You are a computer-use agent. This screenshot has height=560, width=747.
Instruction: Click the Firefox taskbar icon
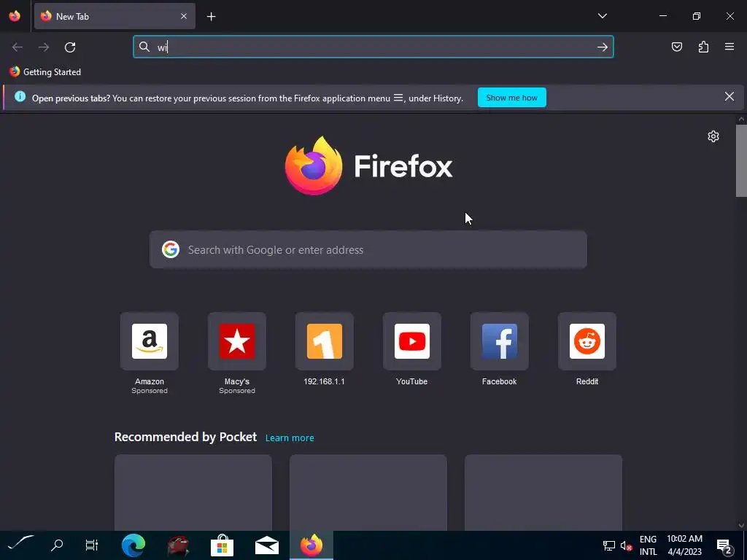coord(311,545)
